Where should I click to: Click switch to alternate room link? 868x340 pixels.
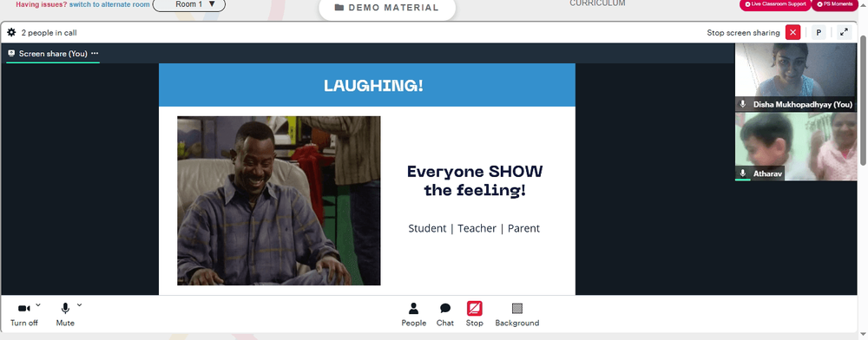click(109, 4)
